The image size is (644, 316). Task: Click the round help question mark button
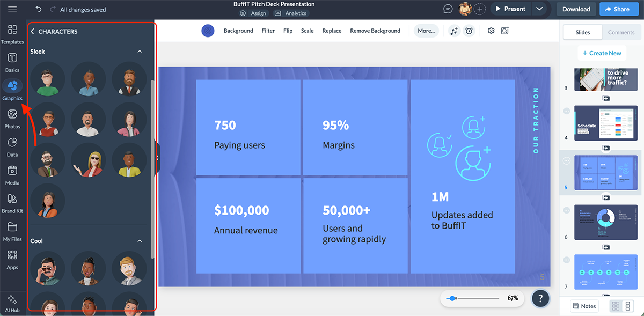click(540, 298)
